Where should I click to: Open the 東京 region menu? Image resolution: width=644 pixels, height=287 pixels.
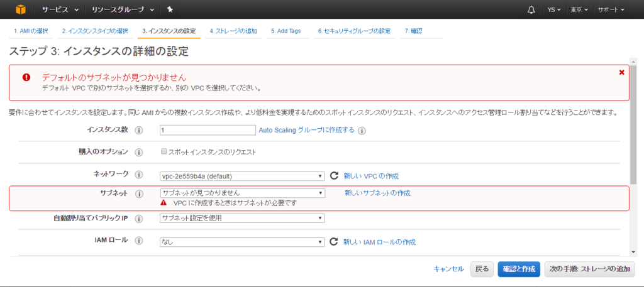click(579, 10)
